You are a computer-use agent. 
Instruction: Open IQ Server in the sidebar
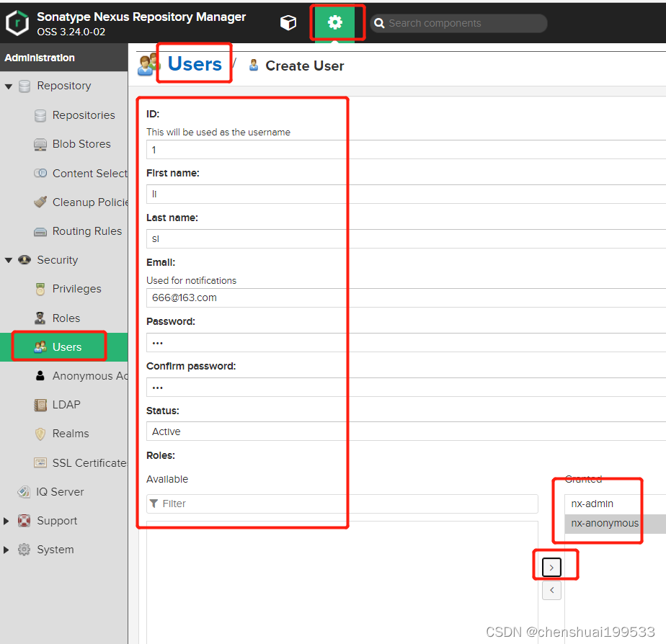pos(60,492)
